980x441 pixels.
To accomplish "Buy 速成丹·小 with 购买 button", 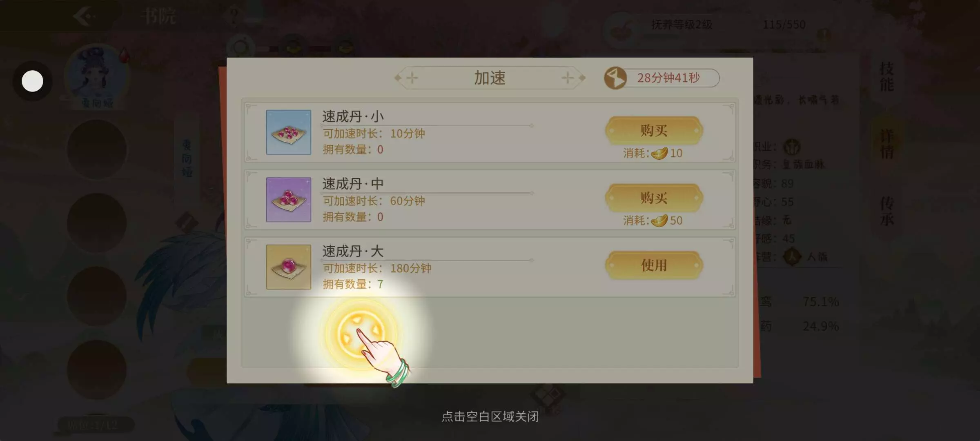I will pos(654,131).
